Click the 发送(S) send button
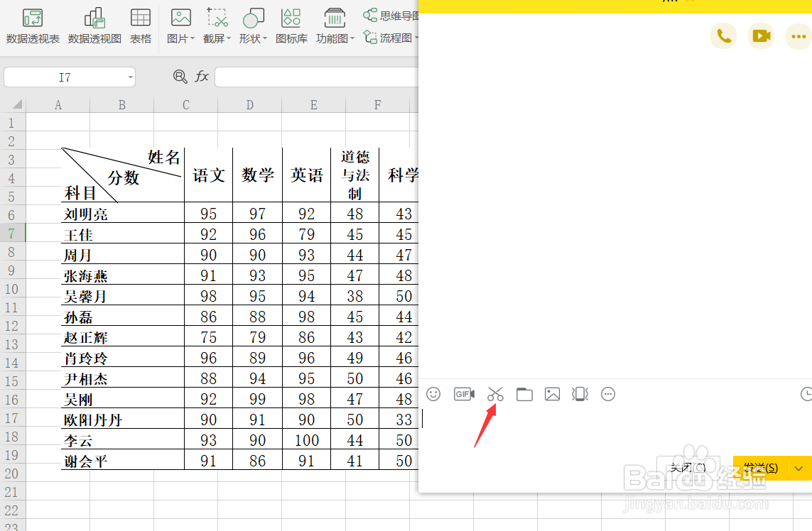 click(761, 469)
